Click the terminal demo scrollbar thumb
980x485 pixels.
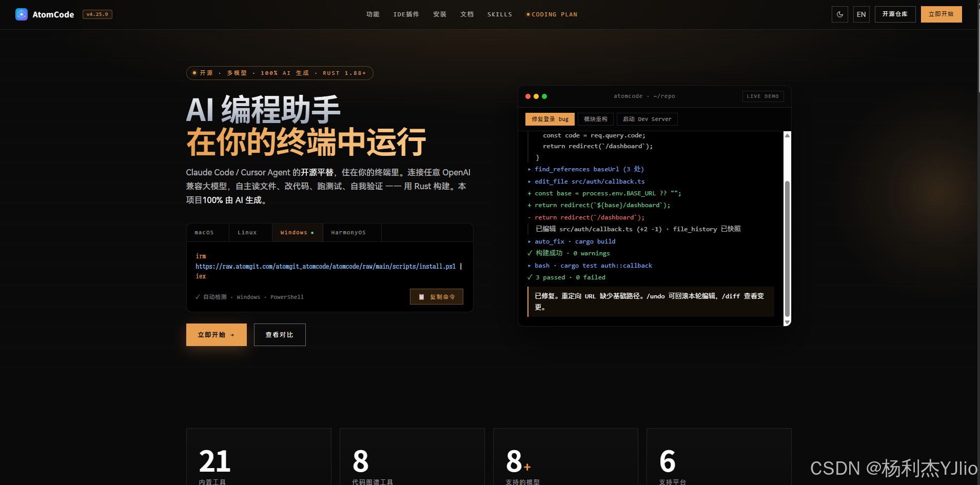787,249
